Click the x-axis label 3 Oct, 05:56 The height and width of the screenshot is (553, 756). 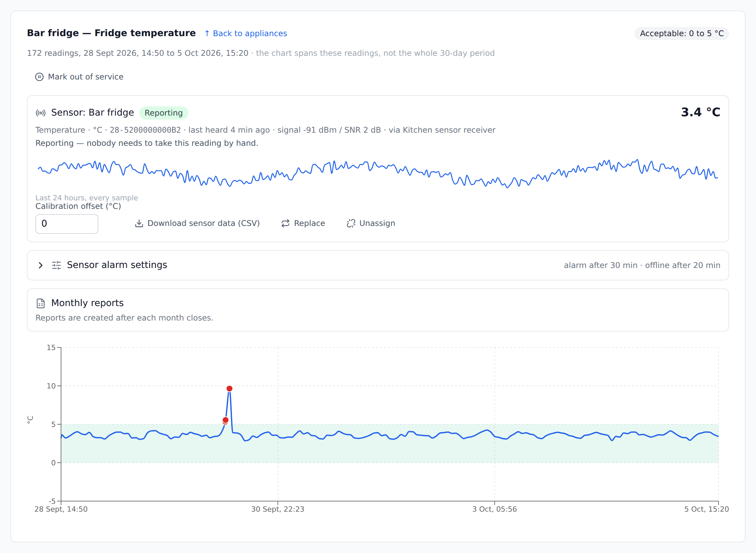pos(494,509)
